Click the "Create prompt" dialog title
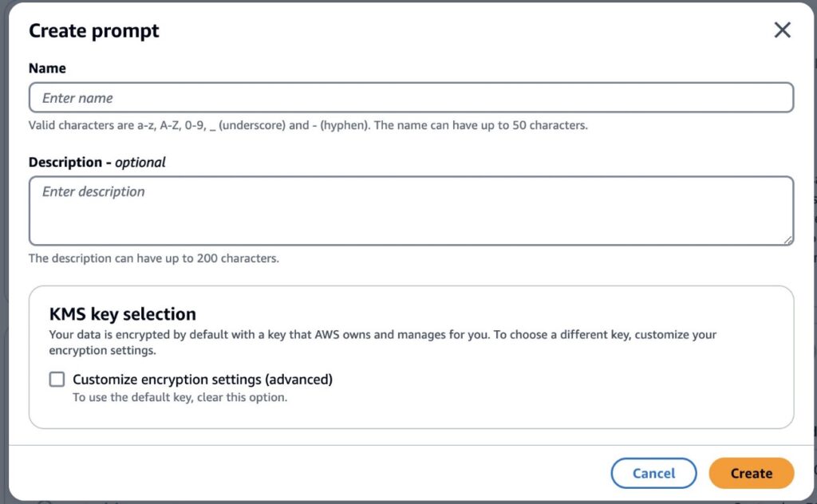817x504 pixels. click(x=94, y=31)
